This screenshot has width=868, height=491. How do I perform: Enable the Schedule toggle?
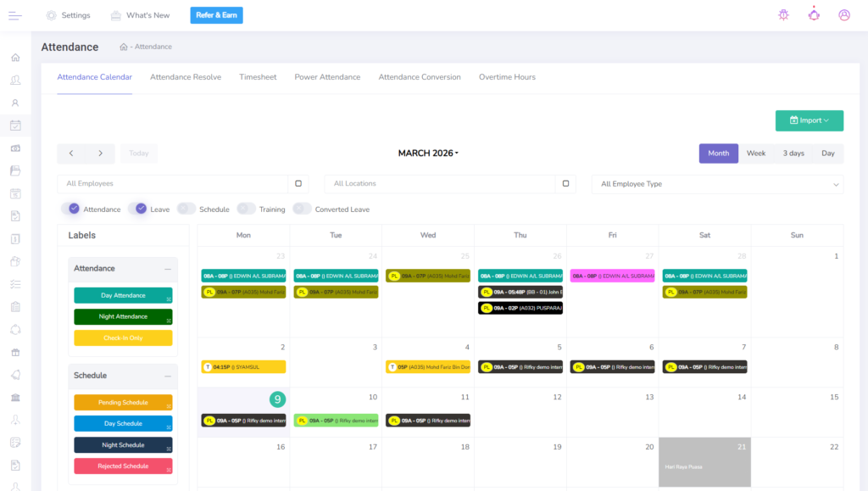pos(186,209)
